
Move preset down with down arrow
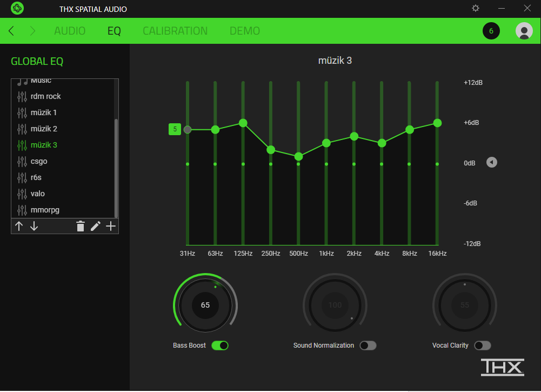pyautogui.click(x=34, y=227)
